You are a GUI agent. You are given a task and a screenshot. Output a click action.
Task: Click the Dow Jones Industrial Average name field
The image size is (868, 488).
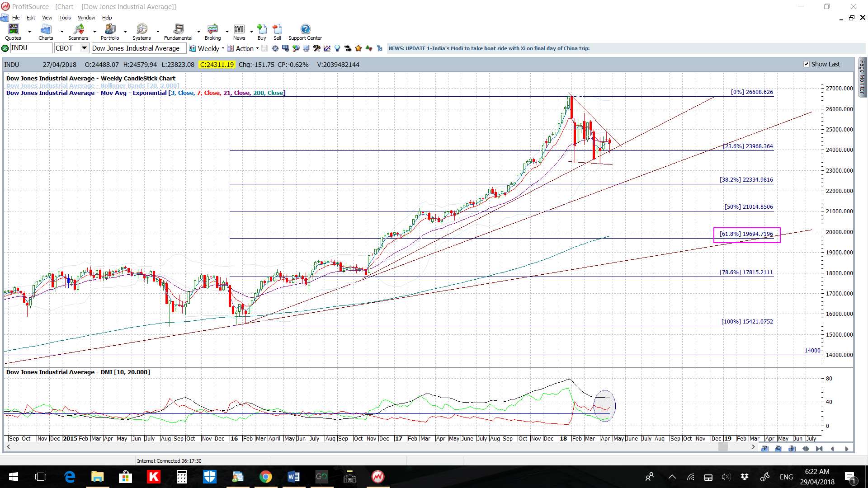[138, 48]
